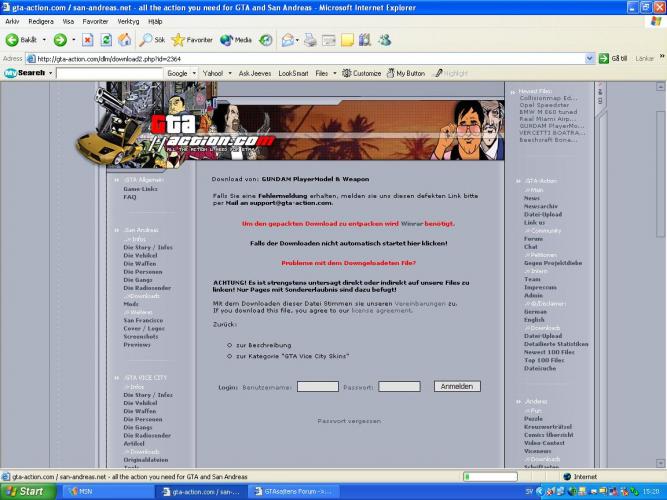Screen dimensions: 667x500
Task: Open 'zur Kategorie GTA Vice City Skins' link
Action: point(293,356)
